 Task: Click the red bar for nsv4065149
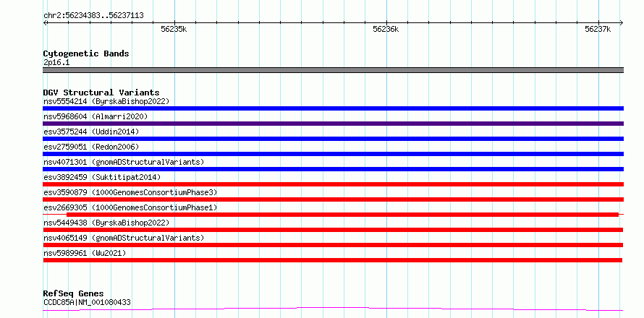(333, 245)
